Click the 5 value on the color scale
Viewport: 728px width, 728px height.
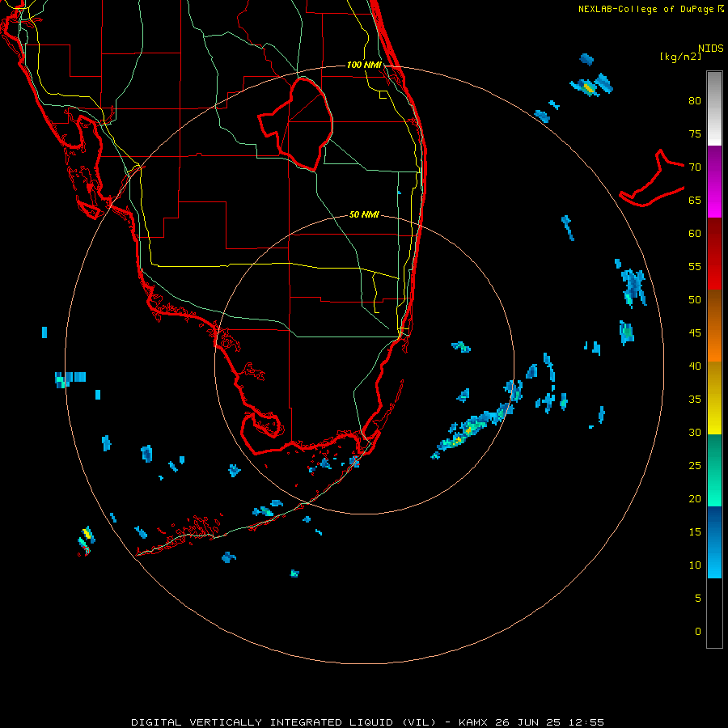click(x=698, y=599)
